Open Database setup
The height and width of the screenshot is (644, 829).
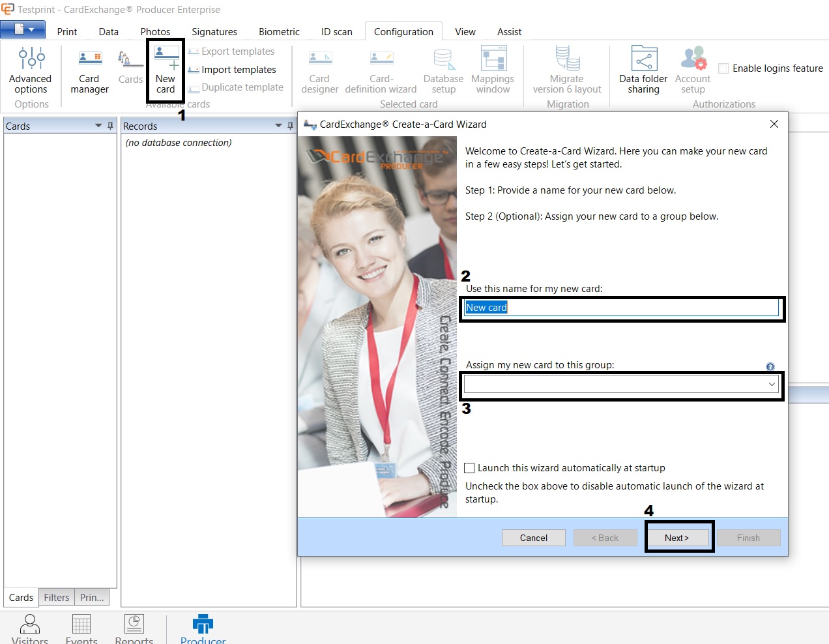point(443,70)
